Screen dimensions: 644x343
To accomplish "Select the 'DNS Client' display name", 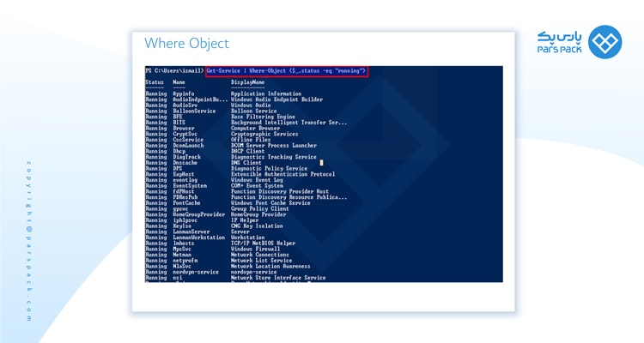I will click(246, 162).
